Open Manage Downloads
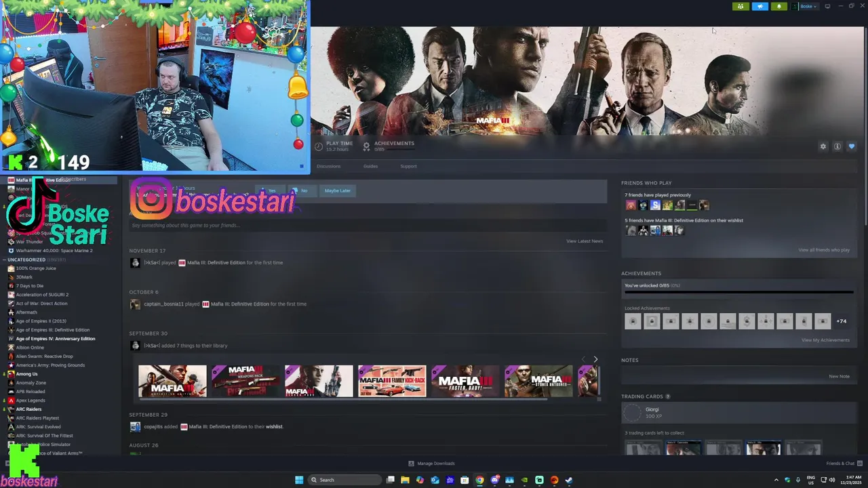The width and height of the screenshot is (868, 488). tap(431, 464)
